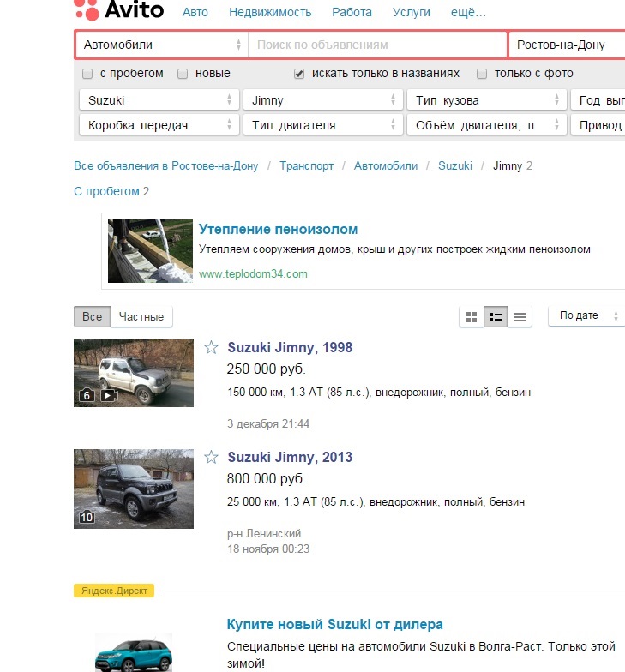Open the Jimny model dropdown

click(x=322, y=100)
